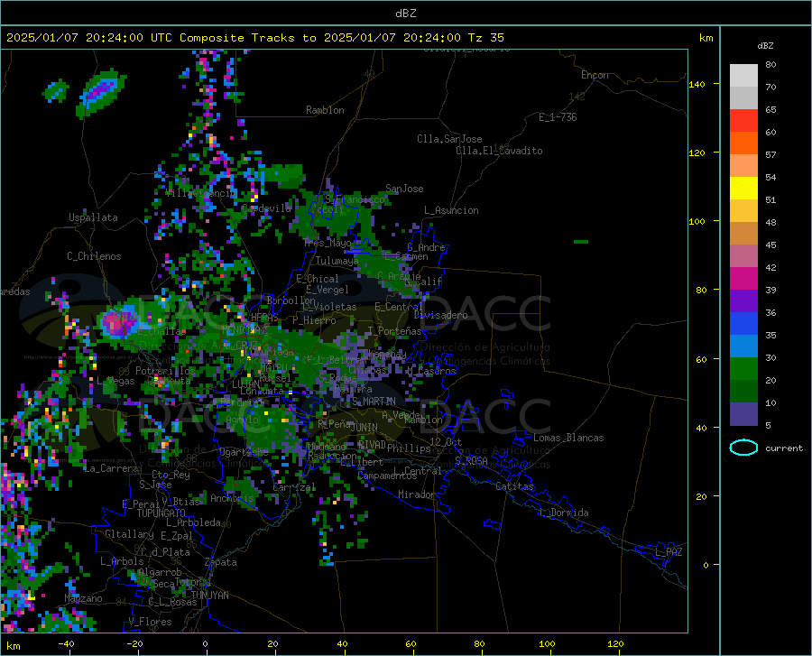Click the purple 36-39 dBZ legend band
Screen dimensions: 812x656
pos(743,300)
